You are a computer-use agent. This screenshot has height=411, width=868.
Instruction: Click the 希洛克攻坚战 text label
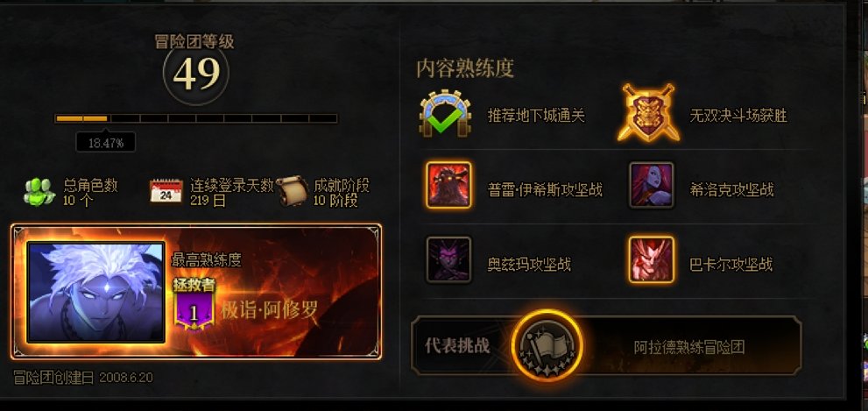pyautogui.click(x=731, y=190)
